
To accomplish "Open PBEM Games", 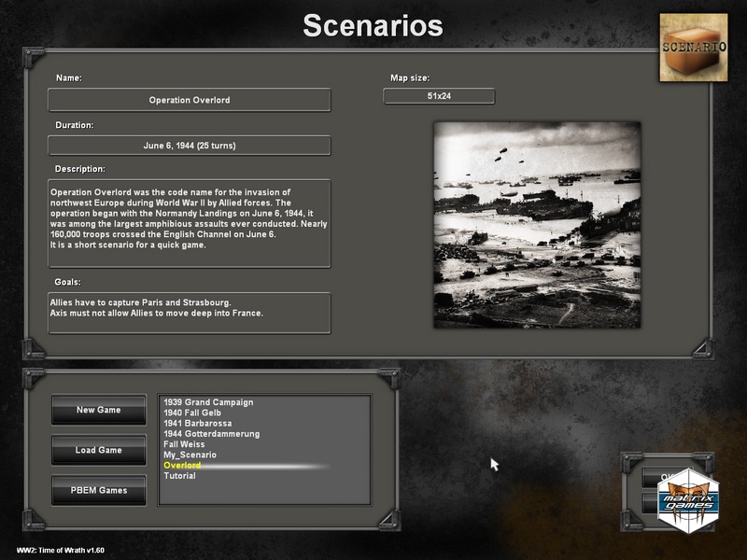I will 99,490.
